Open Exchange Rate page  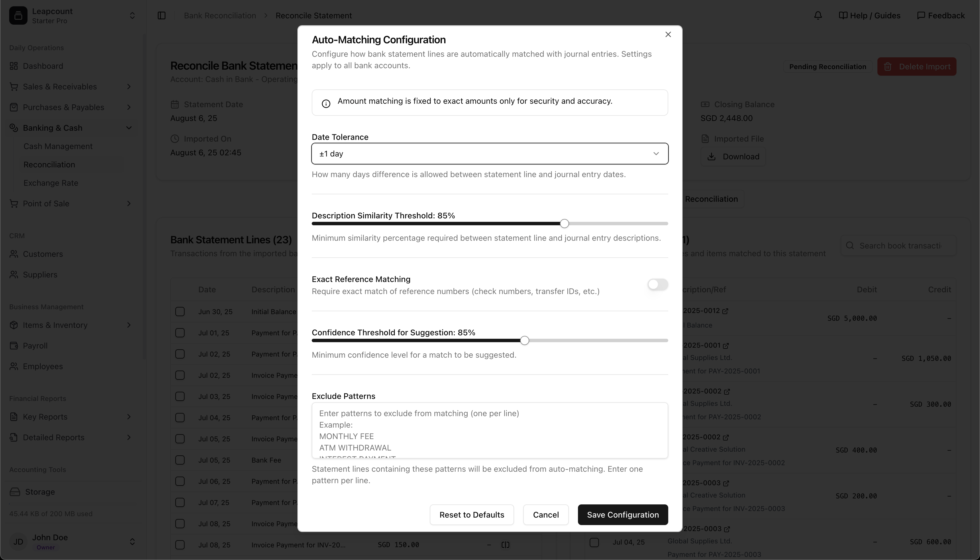pyautogui.click(x=51, y=183)
